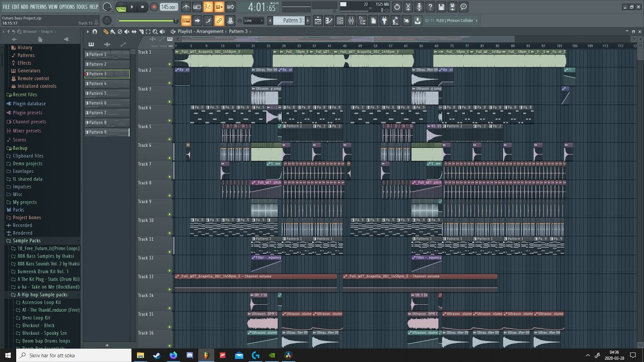
Task: Open the Line snap dropdown
Action: click(x=254, y=21)
